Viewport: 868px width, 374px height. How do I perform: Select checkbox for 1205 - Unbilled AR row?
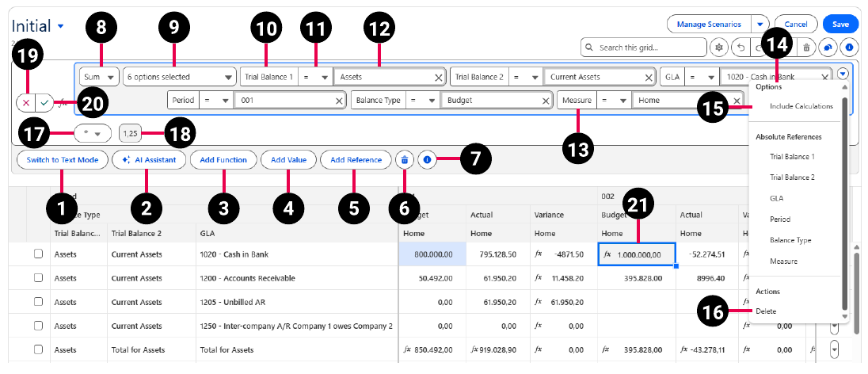pos(38,301)
